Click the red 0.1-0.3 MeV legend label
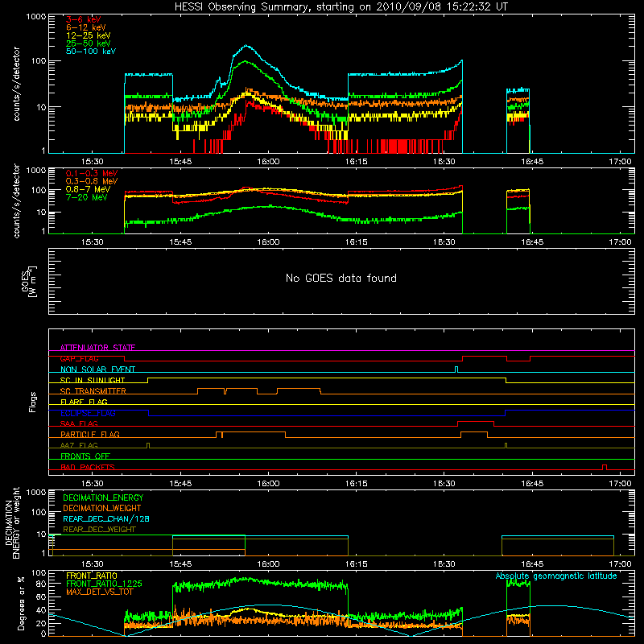 (x=92, y=173)
